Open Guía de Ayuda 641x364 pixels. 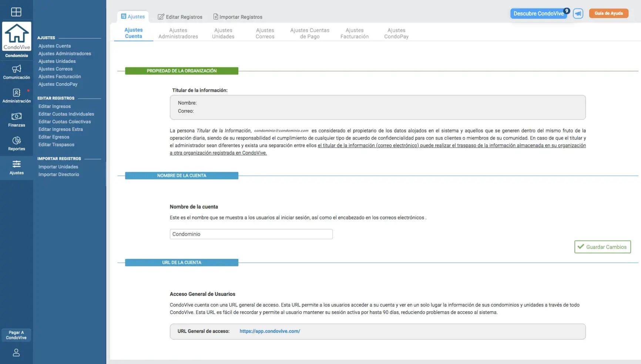pyautogui.click(x=608, y=13)
